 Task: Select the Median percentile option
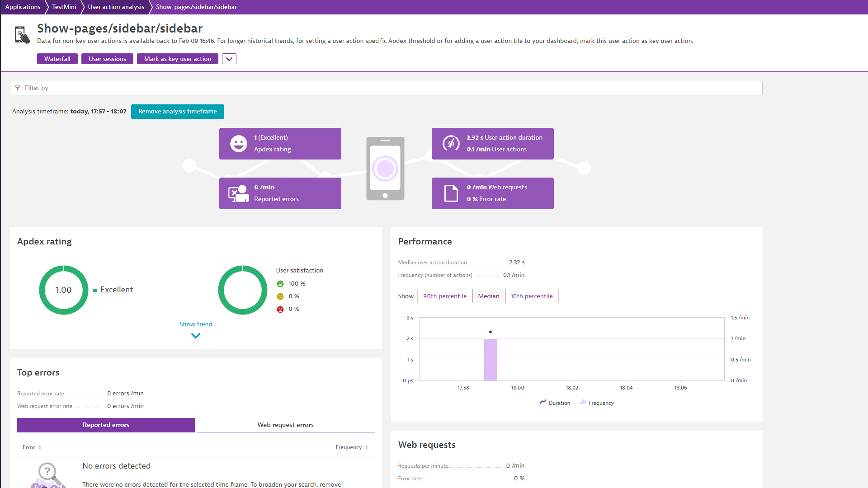tap(488, 296)
